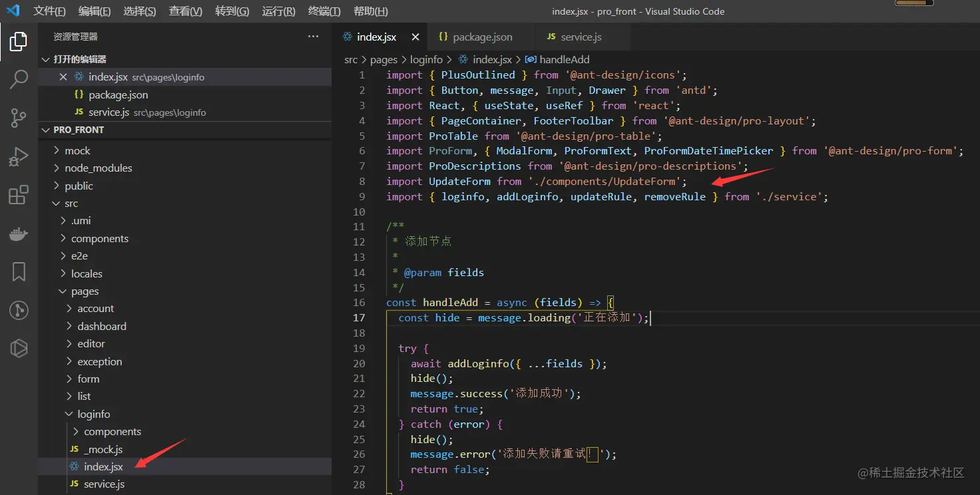Click '@ant-design/pro-table' import string
This screenshot has width=980, height=495.
tap(586, 136)
